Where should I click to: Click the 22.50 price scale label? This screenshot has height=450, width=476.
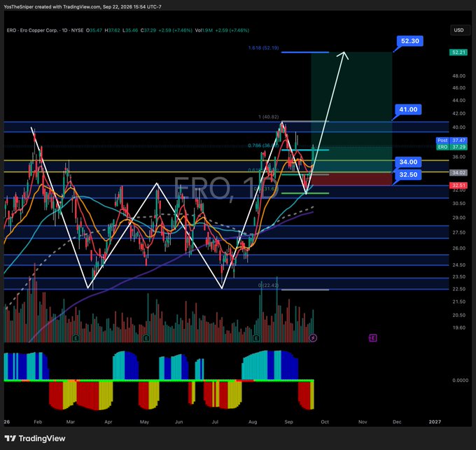tap(458, 289)
